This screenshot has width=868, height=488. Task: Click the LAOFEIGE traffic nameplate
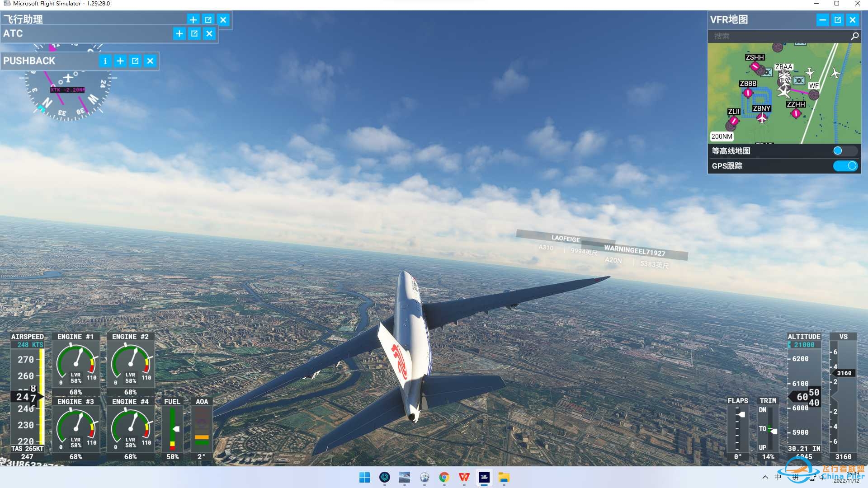tap(566, 239)
